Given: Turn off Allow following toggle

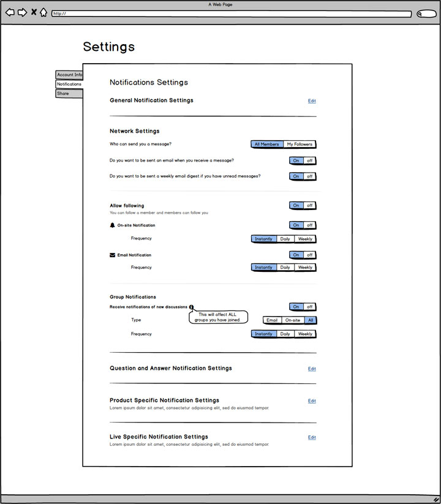Looking at the screenshot, I should pyautogui.click(x=309, y=205).
